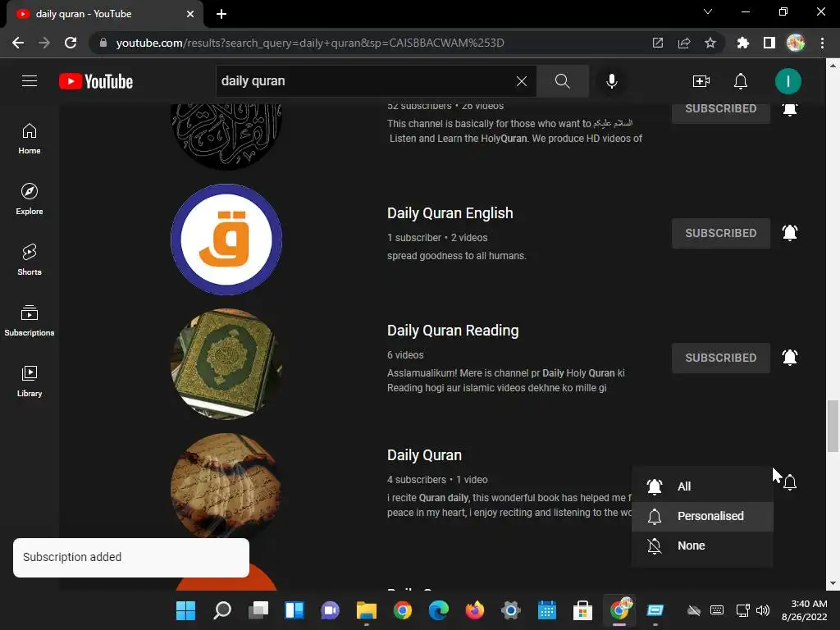Image resolution: width=840 pixels, height=630 pixels.
Task: Open taskbar Search
Action: click(221, 610)
